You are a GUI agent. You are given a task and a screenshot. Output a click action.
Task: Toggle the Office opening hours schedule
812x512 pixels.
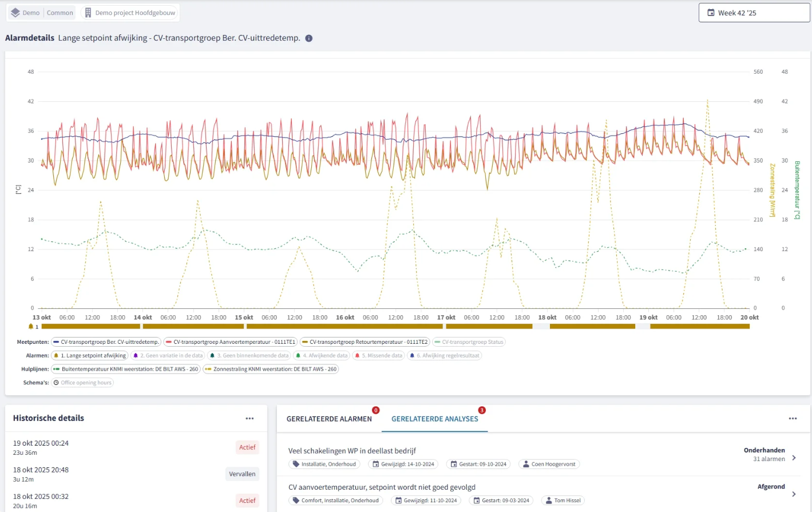tap(82, 383)
